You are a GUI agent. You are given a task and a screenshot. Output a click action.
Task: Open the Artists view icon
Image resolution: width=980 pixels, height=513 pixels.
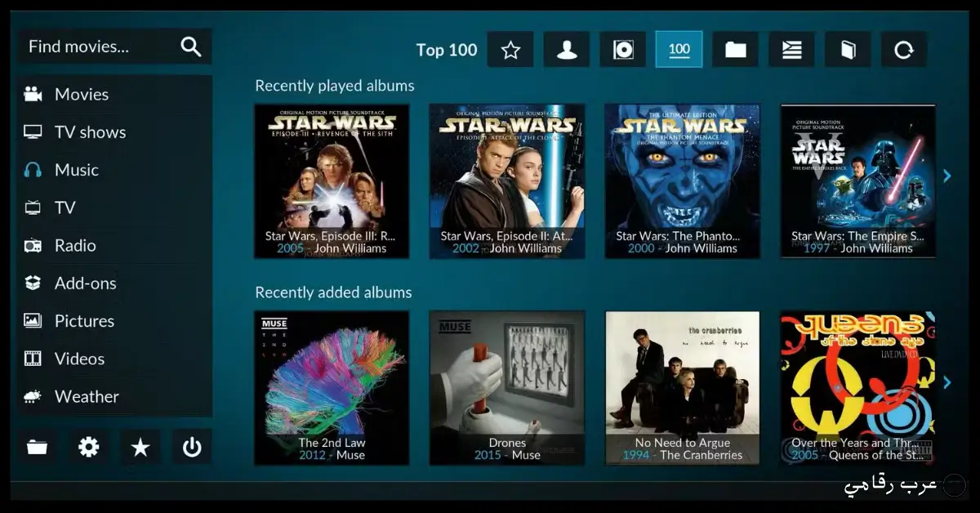(567, 49)
